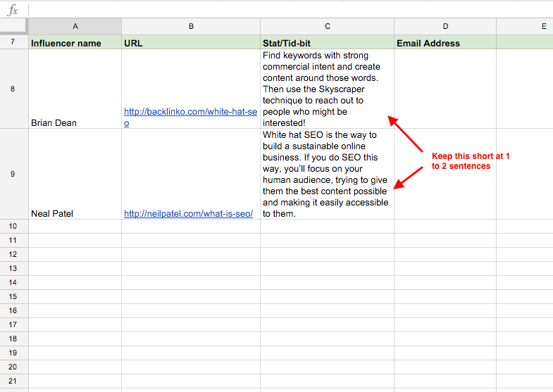Select row 12 header

[x=13, y=255]
